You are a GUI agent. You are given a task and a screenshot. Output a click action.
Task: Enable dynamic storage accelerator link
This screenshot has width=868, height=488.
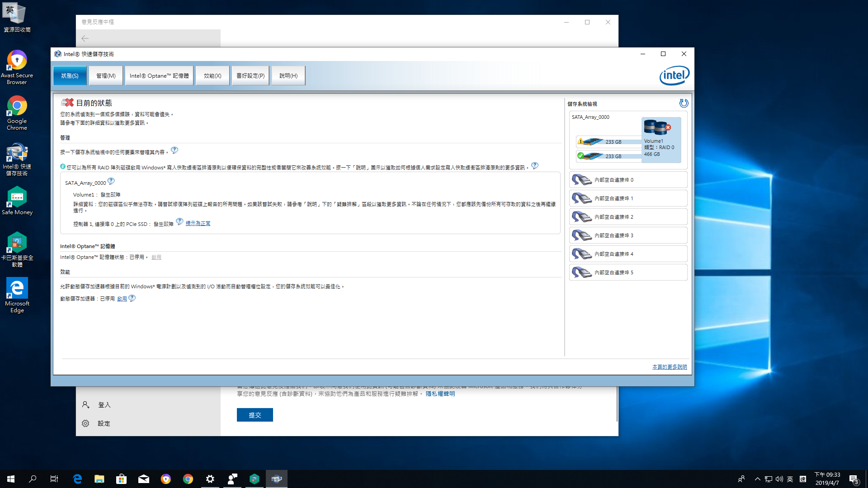[x=122, y=299]
